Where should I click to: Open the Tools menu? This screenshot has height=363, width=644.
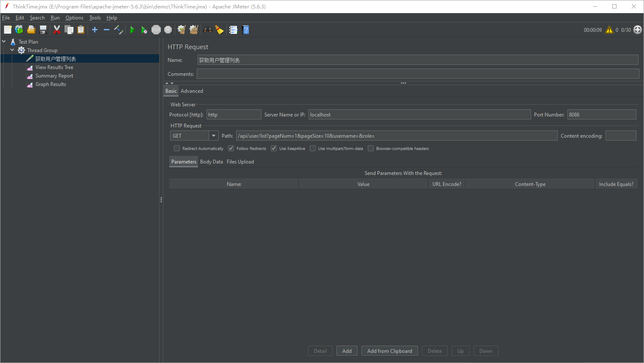(95, 18)
